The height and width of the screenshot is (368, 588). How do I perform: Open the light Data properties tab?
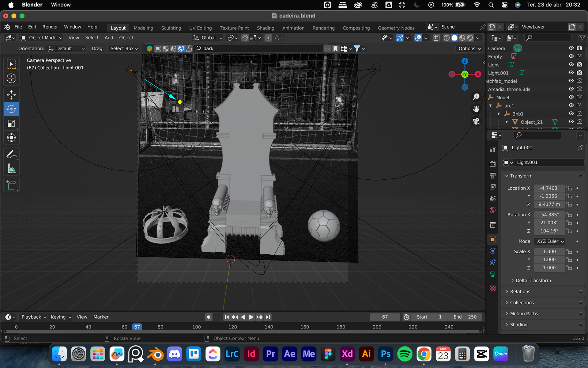(x=492, y=274)
